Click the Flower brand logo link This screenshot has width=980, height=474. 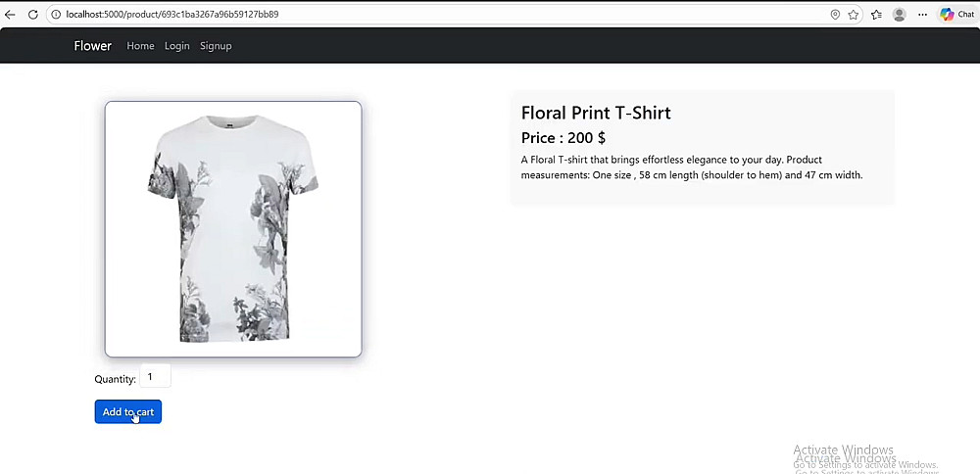(x=92, y=46)
